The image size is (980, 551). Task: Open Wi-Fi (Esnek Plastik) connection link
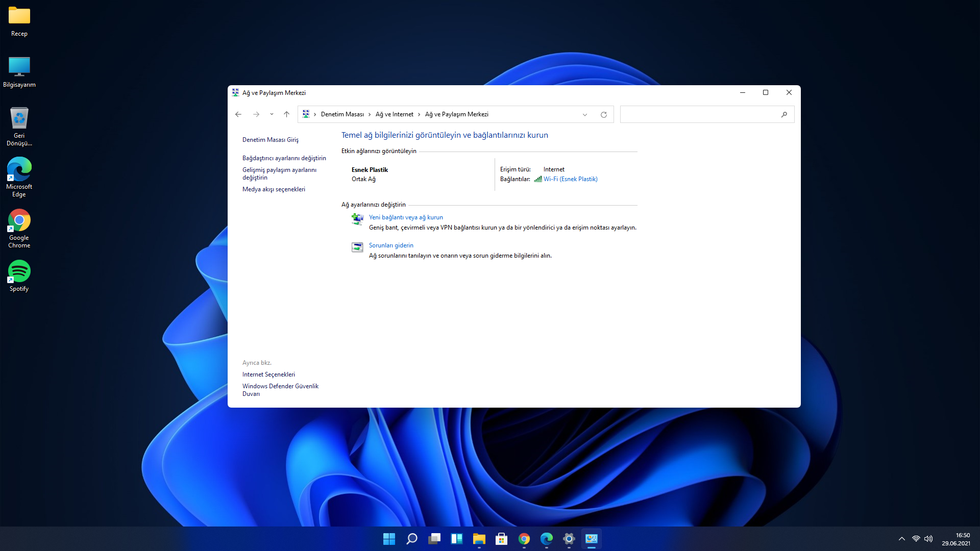[570, 179]
